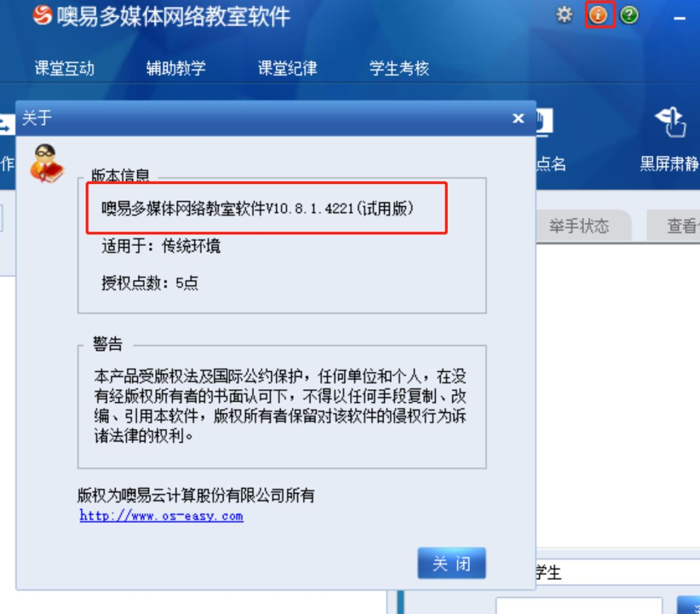Click the teacher avatar icon in About dialog
This screenshot has width=700, height=614.
pyautogui.click(x=47, y=164)
